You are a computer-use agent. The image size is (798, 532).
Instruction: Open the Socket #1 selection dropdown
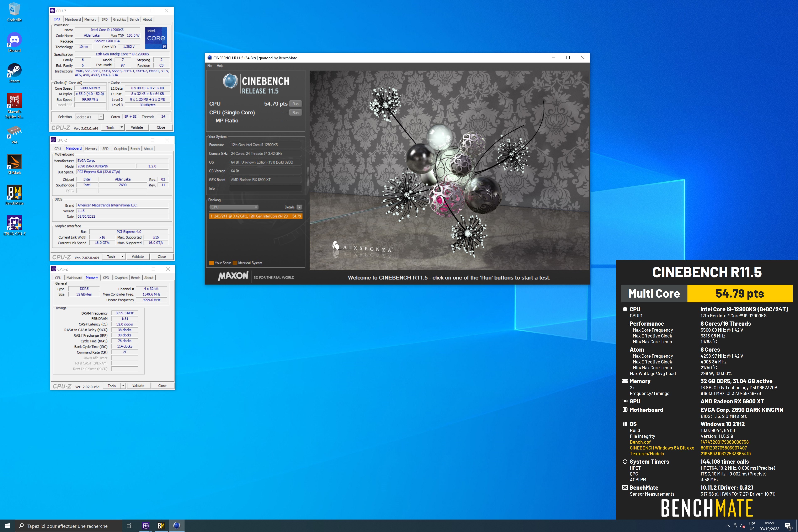tap(89, 117)
